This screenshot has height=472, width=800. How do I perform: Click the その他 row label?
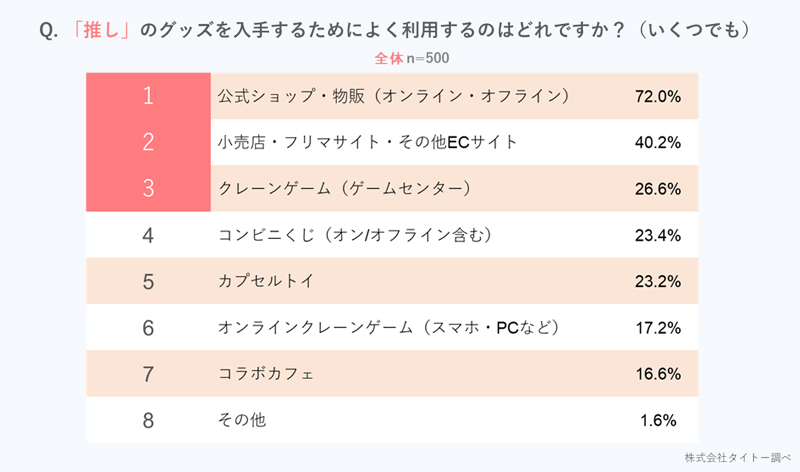241,420
